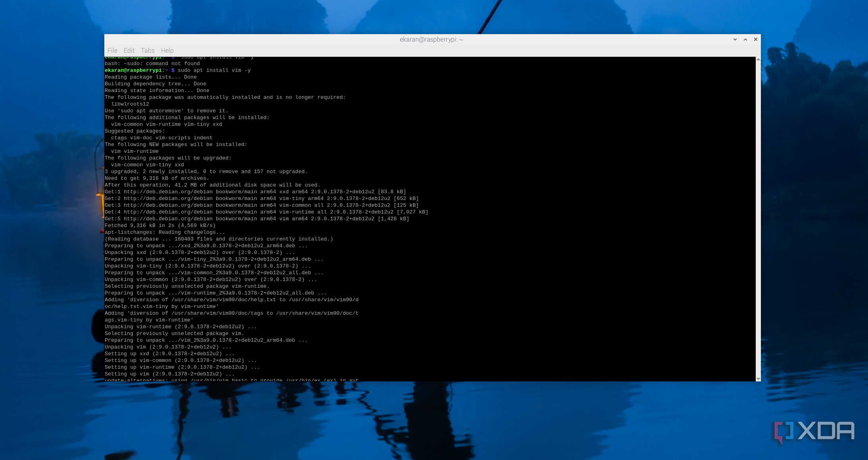
Task: Open the Edit menu
Action: 129,50
